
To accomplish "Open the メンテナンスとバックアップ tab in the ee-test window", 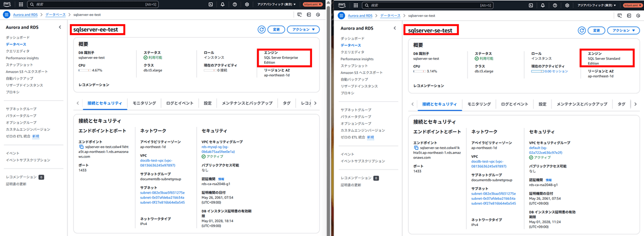I will coord(248,103).
